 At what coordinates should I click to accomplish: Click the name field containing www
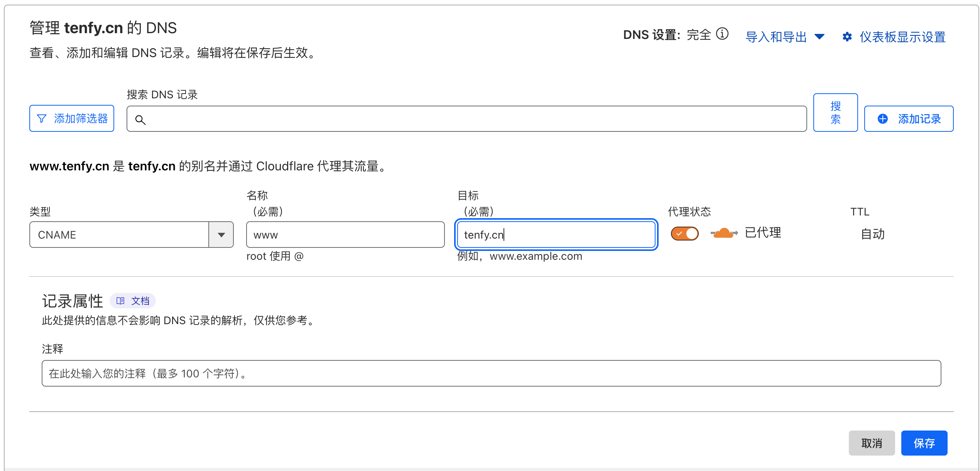point(345,234)
